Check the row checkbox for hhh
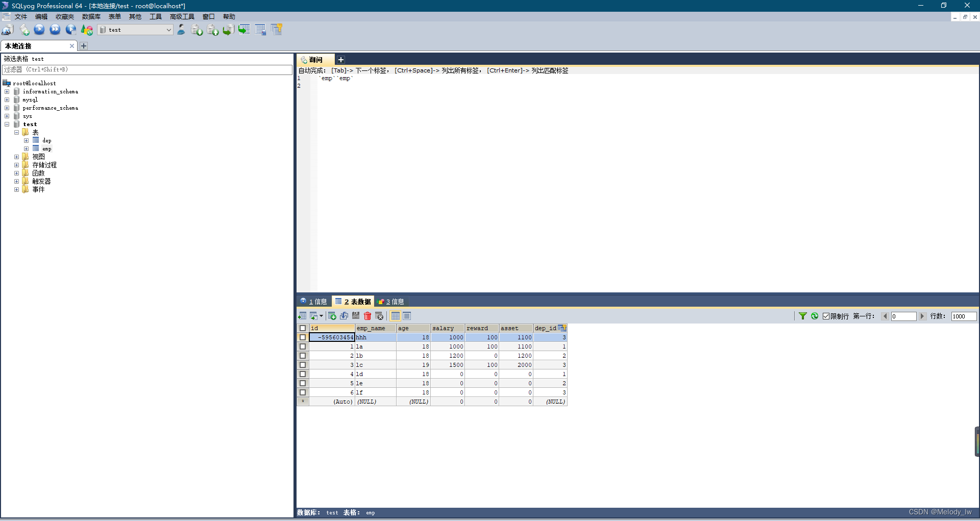Viewport: 980px width, 521px height. tap(303, 337)
